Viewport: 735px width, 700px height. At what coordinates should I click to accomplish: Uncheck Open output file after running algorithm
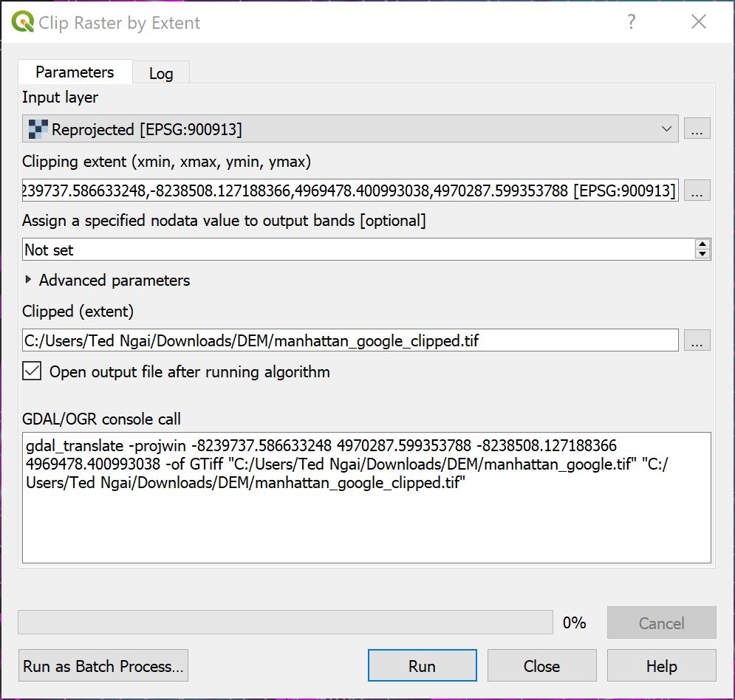coord(30,371)
